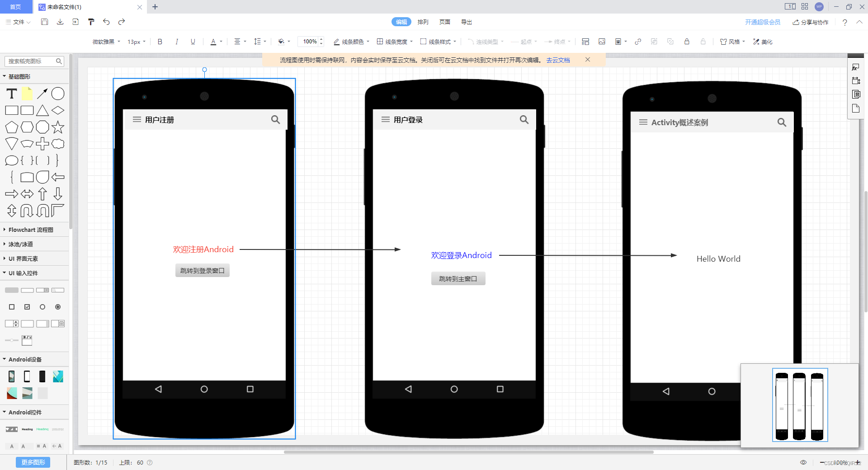This screenshot has height=470, width=868.
Task: Choose the black Android phone device shape
Action: pyautogui.click(x=42, y=376)
